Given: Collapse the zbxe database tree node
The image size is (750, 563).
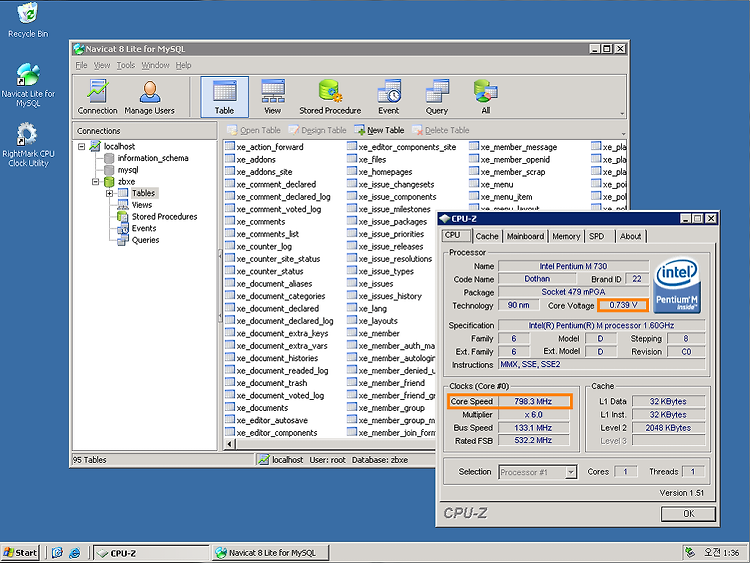Looking at the screenshot, I should (x=95, y=182).
